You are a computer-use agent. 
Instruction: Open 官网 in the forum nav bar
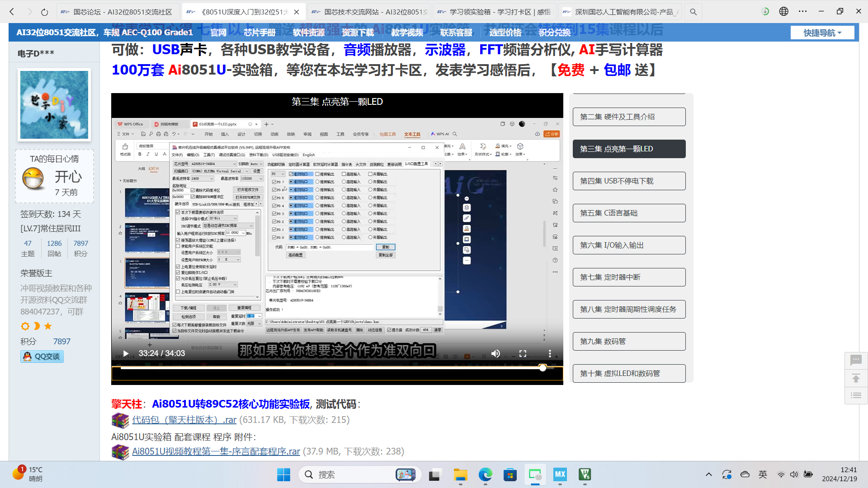[x=218, y=33]
